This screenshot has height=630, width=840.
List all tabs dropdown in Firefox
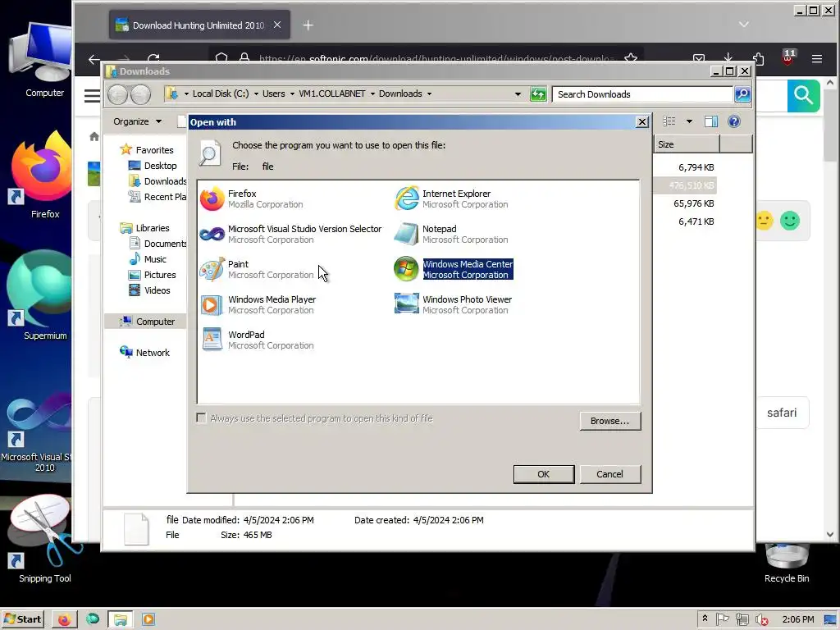click(x=743, y=25)
